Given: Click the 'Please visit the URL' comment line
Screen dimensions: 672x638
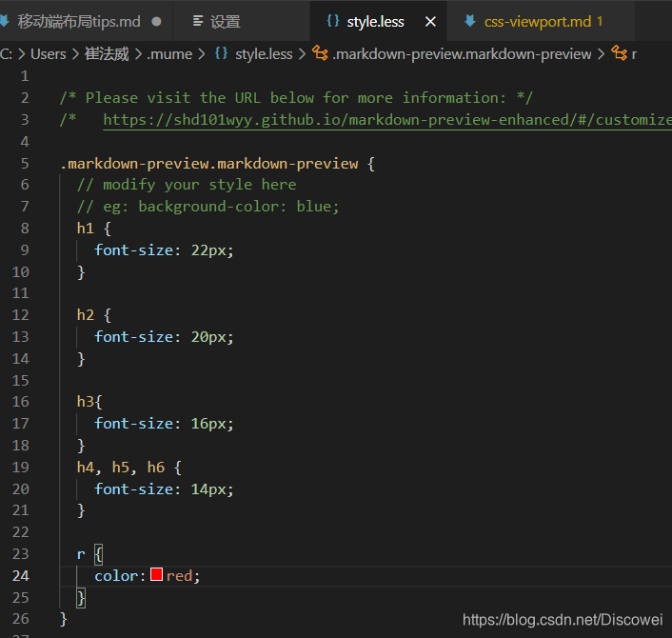Looking at the screenshot, I should [x=296, y=98].
